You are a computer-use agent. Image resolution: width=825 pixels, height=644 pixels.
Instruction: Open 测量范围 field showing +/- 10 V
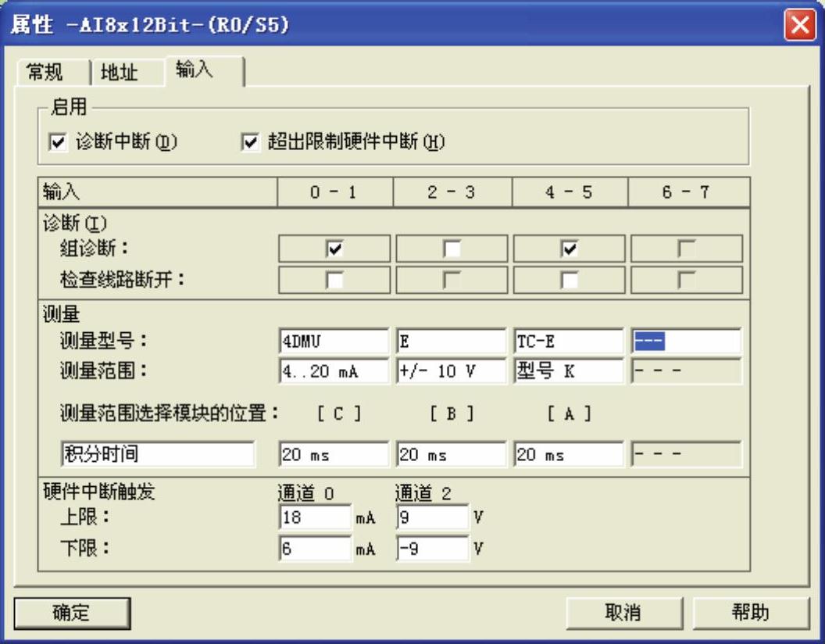coord(452,371)
